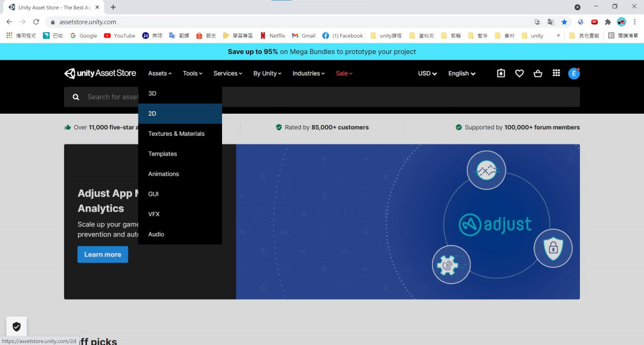
Task: Click the address bar URL
Action: [x=87, y=22]
